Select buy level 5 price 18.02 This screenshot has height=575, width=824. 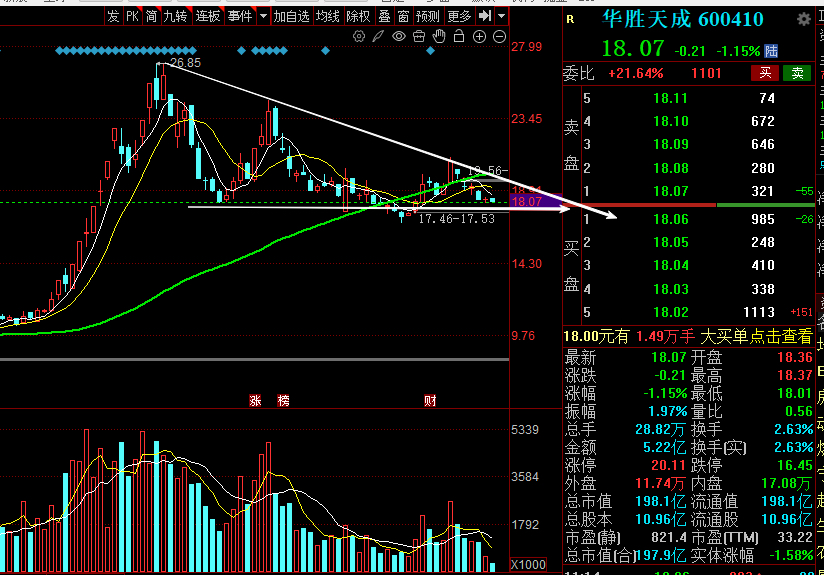coord(670,312)
